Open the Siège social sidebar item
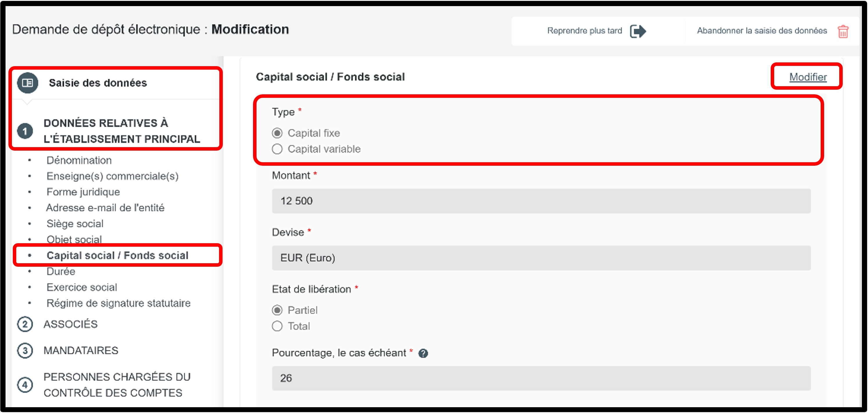The image size is (868, 413). pos(75,224)
